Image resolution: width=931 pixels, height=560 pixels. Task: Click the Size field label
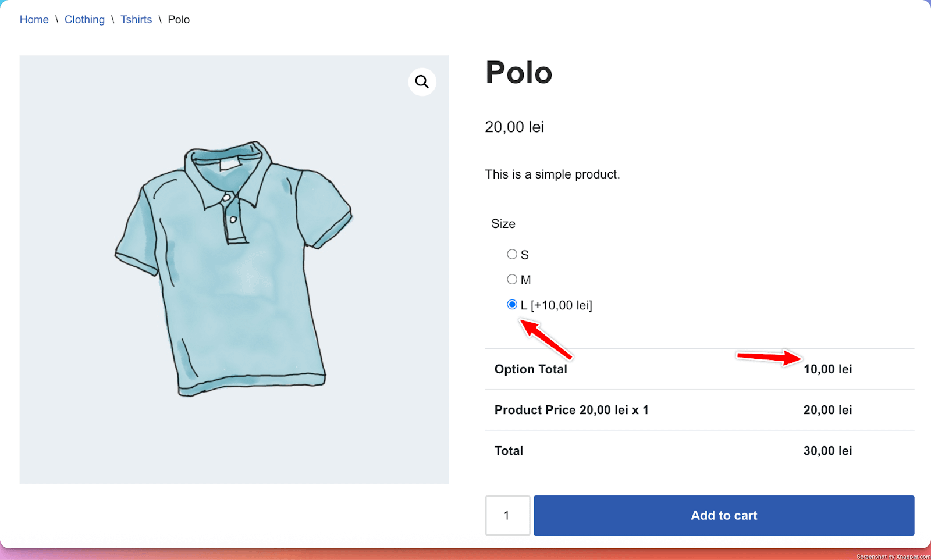click(x=503, y=224)
